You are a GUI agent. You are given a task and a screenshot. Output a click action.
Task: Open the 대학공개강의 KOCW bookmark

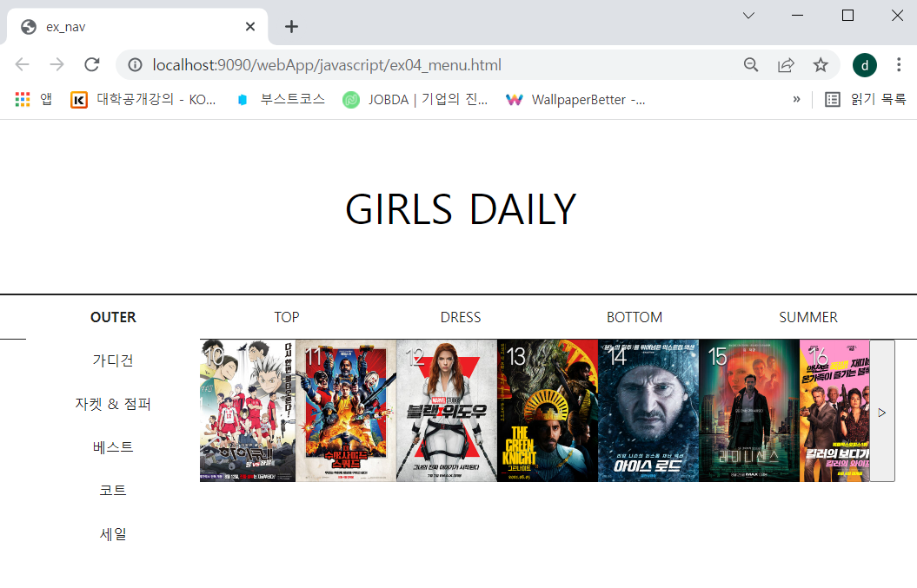pyautogui.click(x=143, y=99)
